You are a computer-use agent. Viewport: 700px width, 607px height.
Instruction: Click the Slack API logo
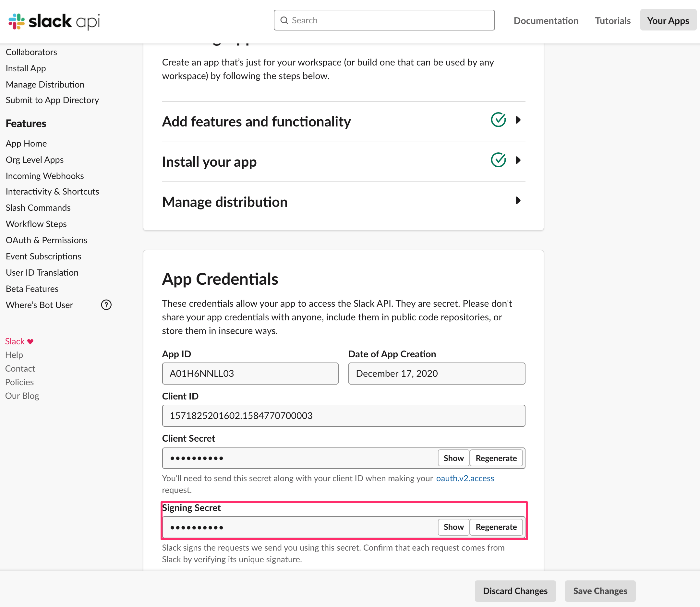coord(54,21)
